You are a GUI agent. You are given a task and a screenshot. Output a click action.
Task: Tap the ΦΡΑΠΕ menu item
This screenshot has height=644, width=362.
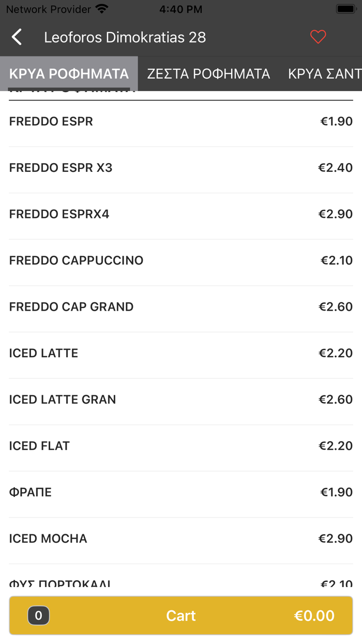181,492
